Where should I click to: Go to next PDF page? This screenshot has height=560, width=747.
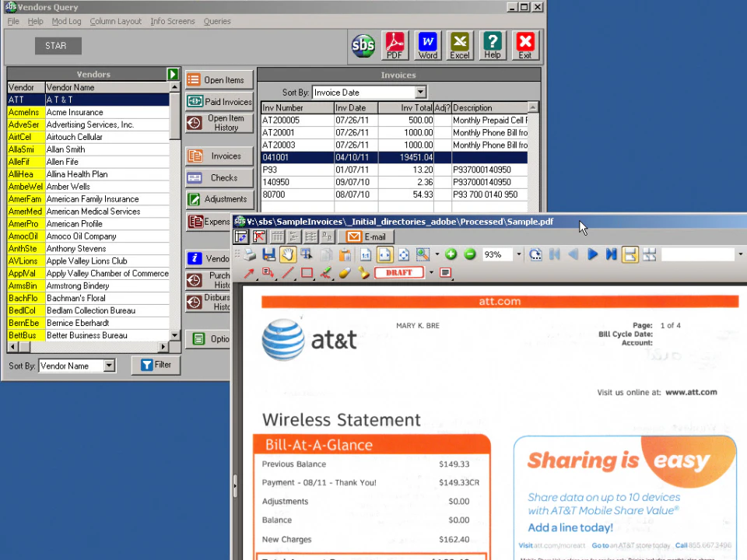pos(593,255)
